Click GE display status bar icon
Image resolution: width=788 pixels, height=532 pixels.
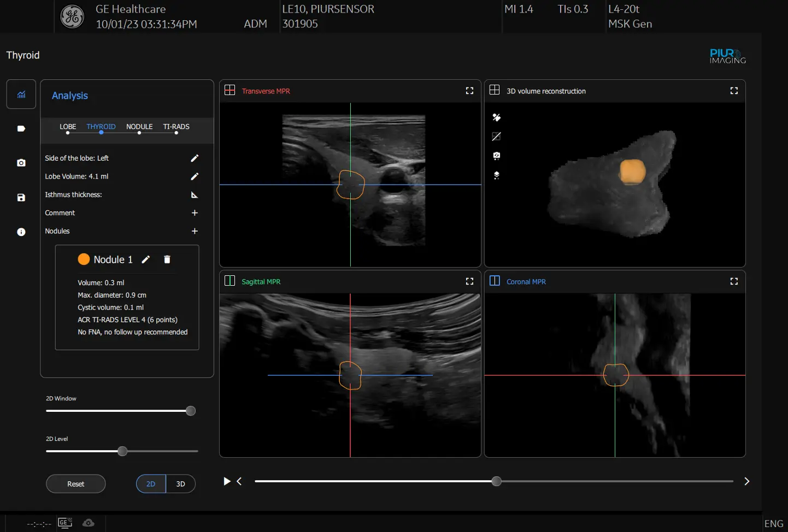point(65,523)
